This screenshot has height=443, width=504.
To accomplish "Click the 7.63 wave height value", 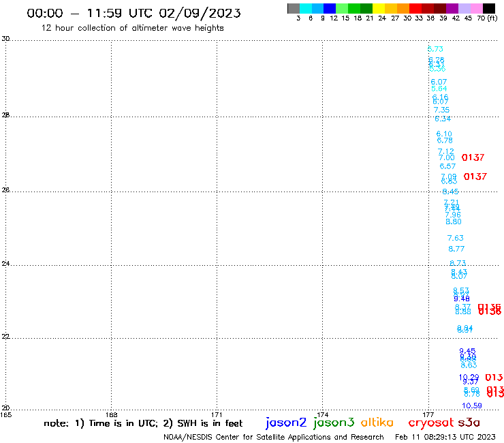I will pyautogui.click(x=456, y=238).
